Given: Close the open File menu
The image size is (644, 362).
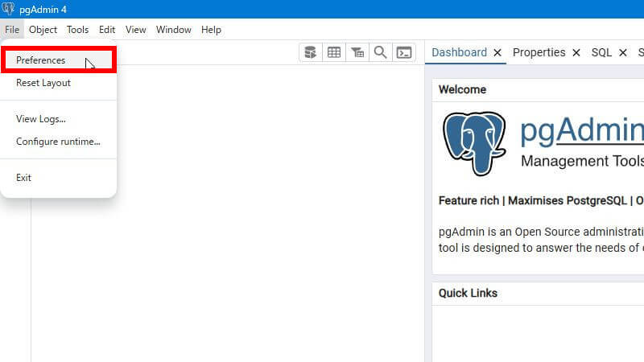Looking at the screenshot, I should click(12, 30).
